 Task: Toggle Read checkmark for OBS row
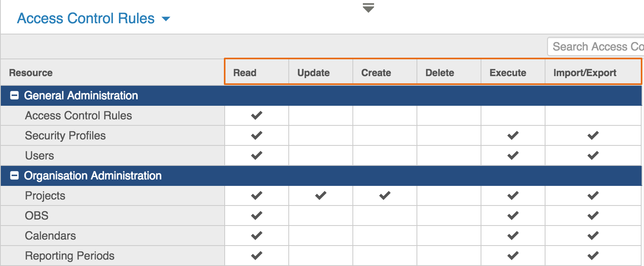(256, 216)
